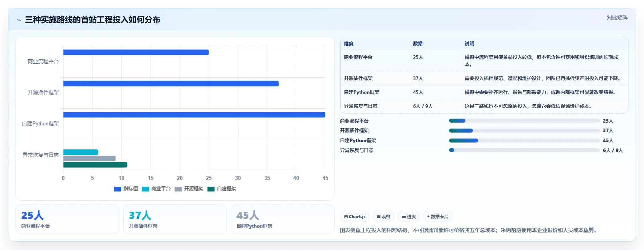Click the 6人 / 9人 value beside the progress bar
644x250 pixels.
(x=613, y=150)
